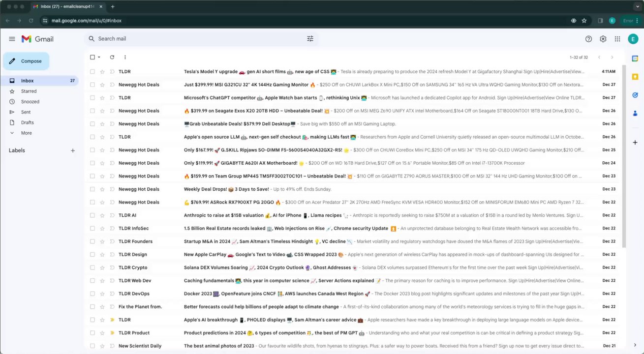Open new browser tab plus button
The width and height of the screenshot is (644, 354).
[113, 7]
